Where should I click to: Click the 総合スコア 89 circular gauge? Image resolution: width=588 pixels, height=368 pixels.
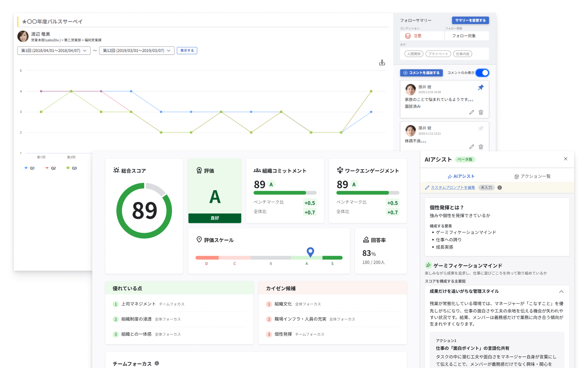pyautogui.click(x=144, y=211)
